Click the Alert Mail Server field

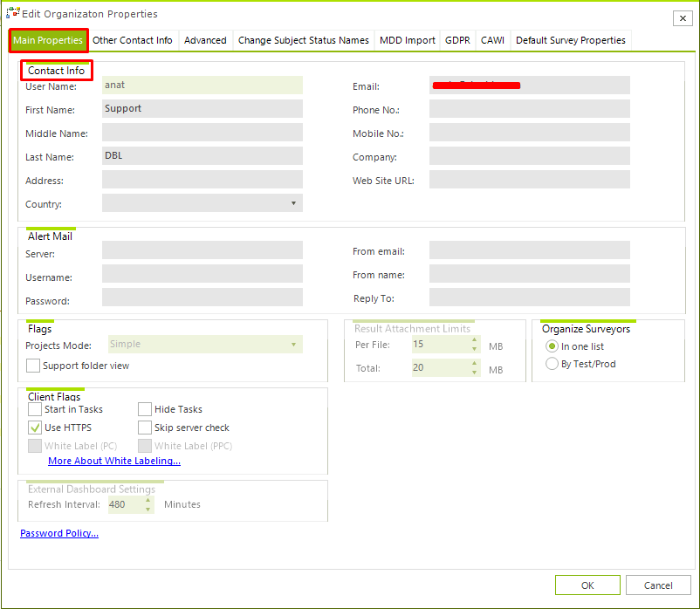point(202,250)
